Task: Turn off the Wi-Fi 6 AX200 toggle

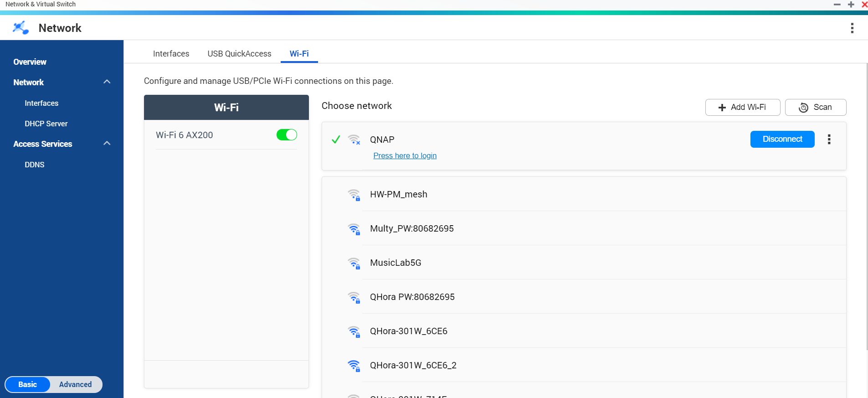Action: coord(287,135)
